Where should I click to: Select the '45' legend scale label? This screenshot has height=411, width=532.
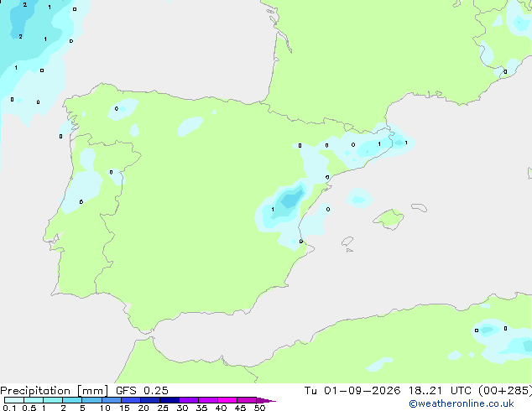point(240,408)
